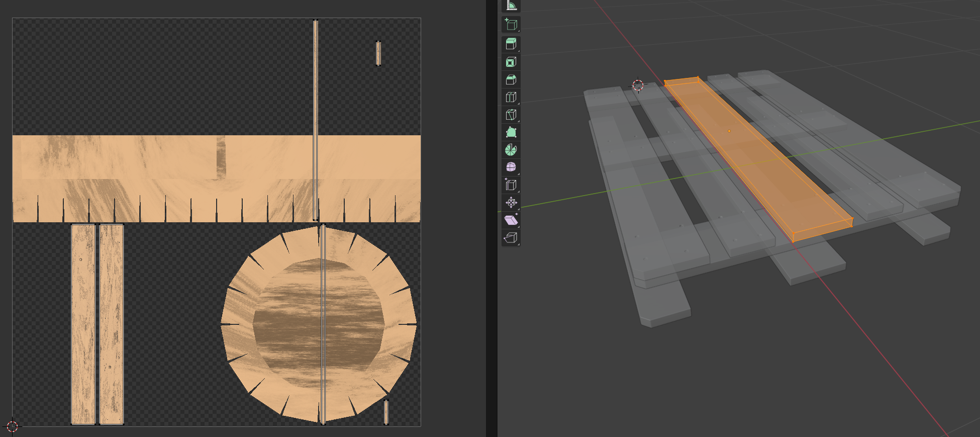Select the small UV island at top right

pos(378,53)
